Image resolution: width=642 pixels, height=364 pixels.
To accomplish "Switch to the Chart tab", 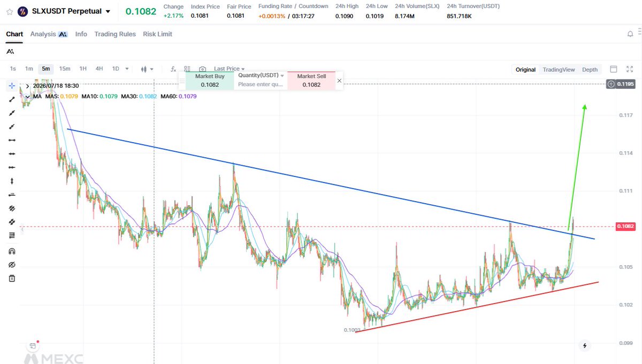I will [x=14, y=34].
